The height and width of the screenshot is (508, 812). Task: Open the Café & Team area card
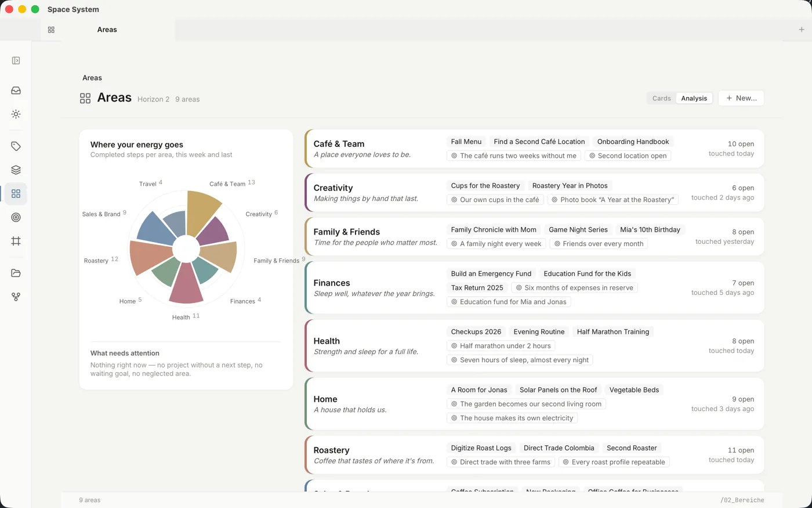(x=534, y=149)
